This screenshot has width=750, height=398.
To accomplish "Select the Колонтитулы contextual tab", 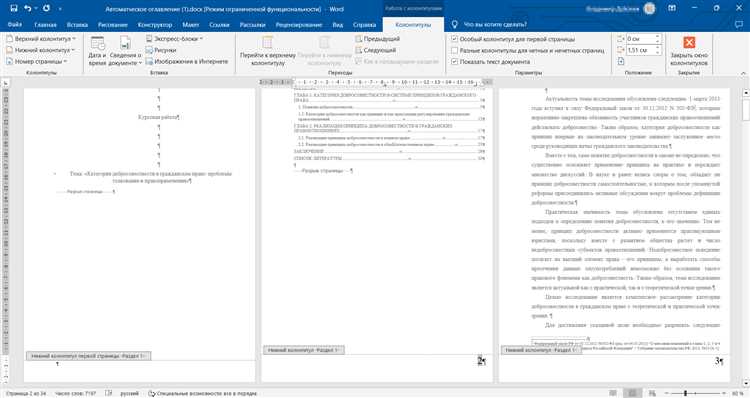I will [x=413, y=24].
